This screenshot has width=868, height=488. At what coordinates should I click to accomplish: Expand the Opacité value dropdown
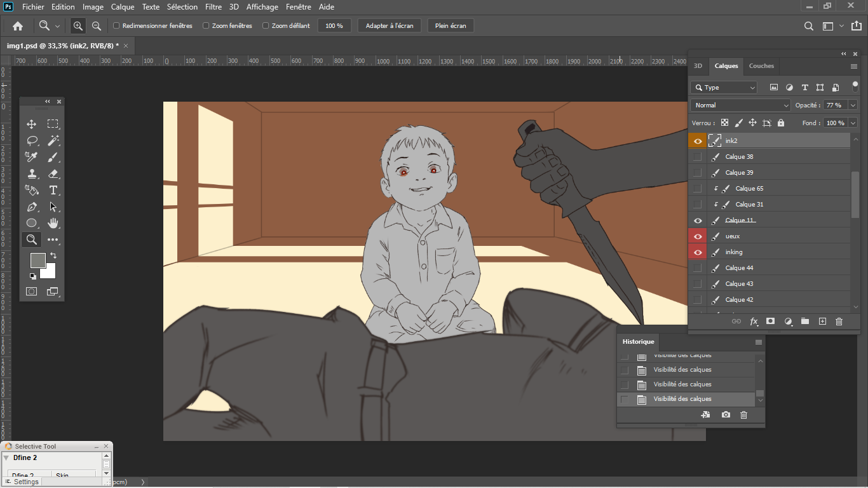coord(853,105)
